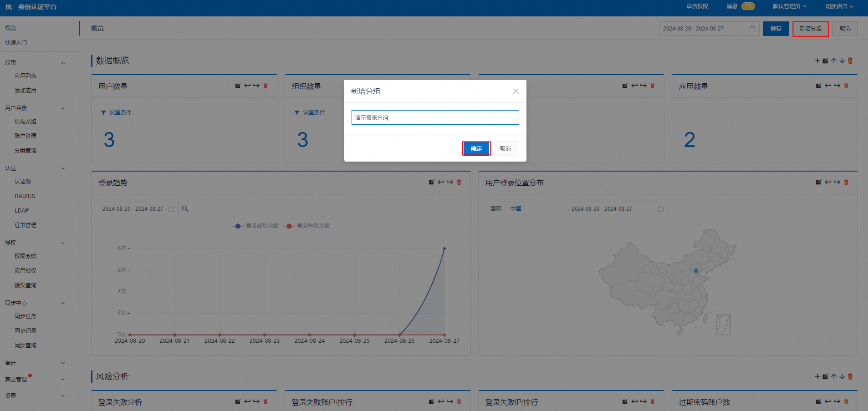This screenshot has width=868, height=411.
Task: Close the 新增分组 dialog with X
Action: click(516, 91)
